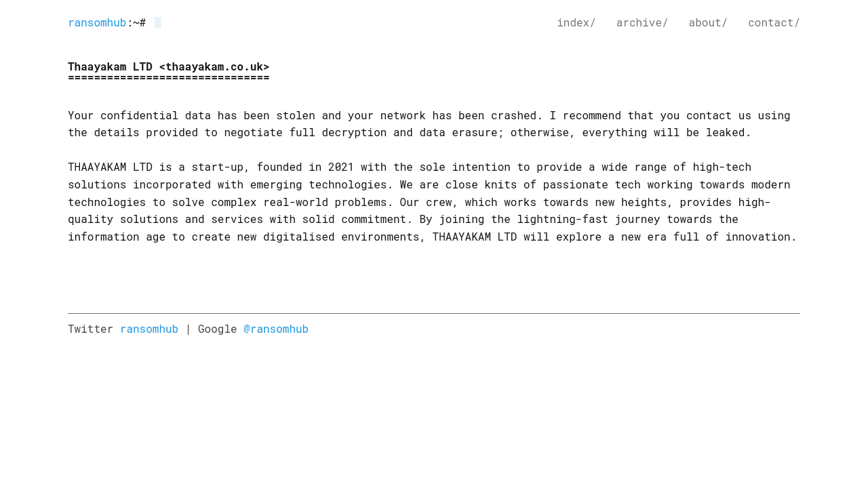
Task: Click the "Twitter" label in footer
Action: pos(90,329)
